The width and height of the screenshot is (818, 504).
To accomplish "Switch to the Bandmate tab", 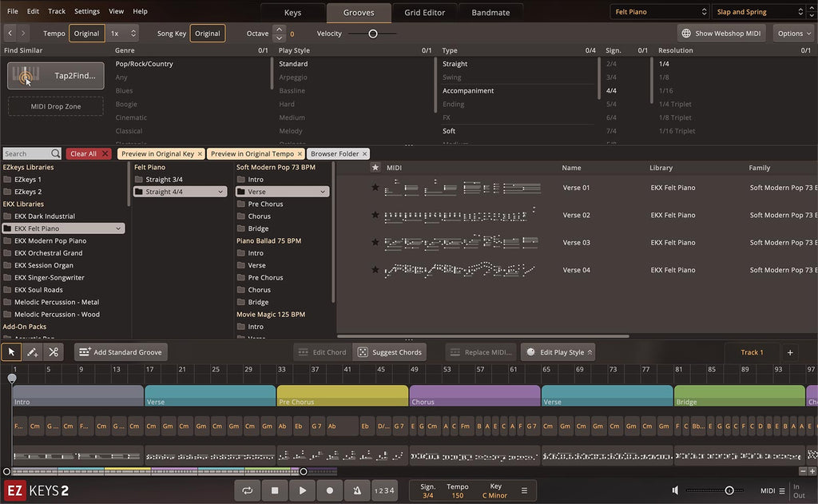I will 490,13.
